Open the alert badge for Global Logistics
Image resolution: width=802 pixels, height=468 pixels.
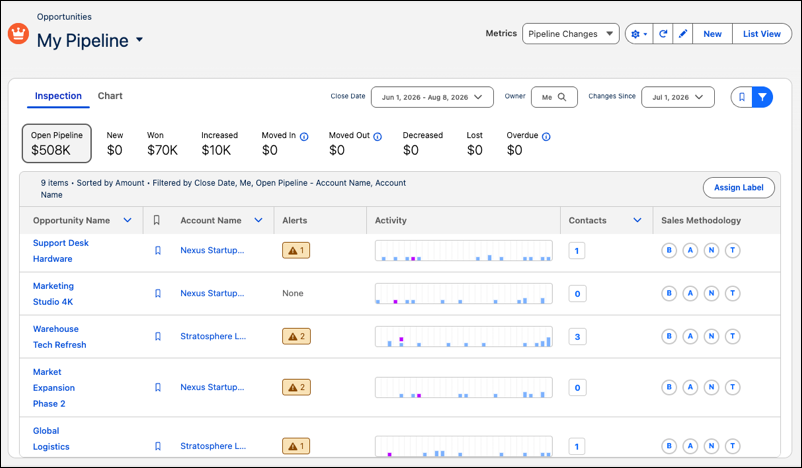coord(296,446)
